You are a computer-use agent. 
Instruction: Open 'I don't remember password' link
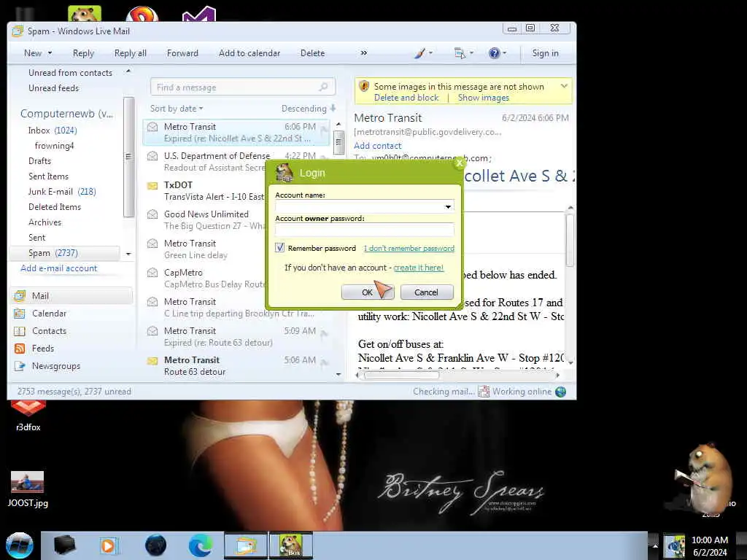pyautogui.click(x=409, y=248)
